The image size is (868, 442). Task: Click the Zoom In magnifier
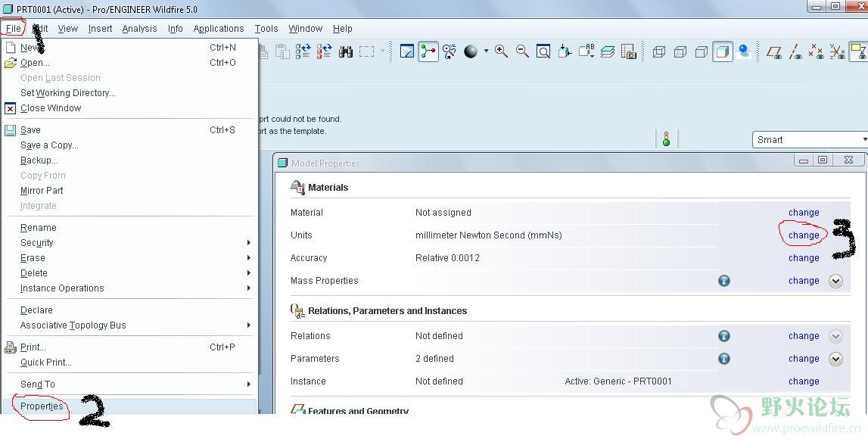[x=502, y=51]
